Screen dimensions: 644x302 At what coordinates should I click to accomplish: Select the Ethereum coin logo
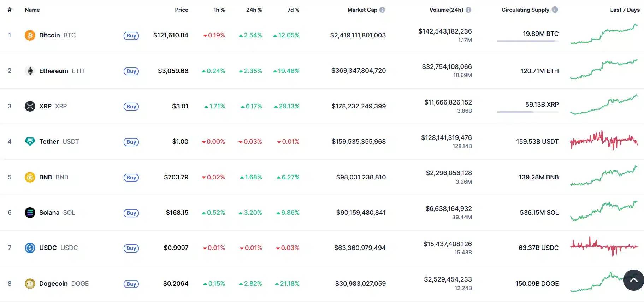click(x=30, y=71)
